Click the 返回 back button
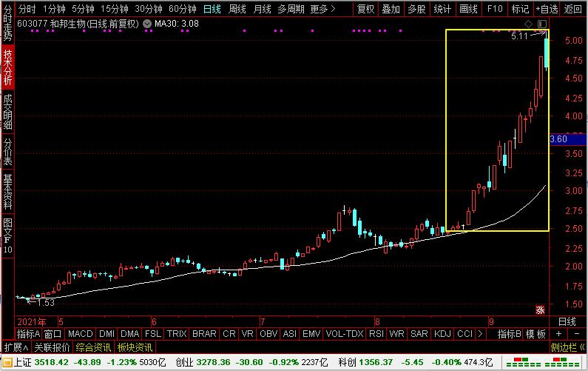Image resolution: width=588 pixels, height=371 pixels. pyautogui.click(x=573, y=9)
